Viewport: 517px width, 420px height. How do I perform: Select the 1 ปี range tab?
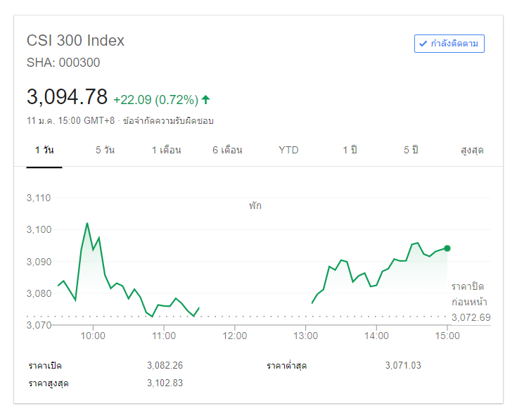tap(350, 150)
